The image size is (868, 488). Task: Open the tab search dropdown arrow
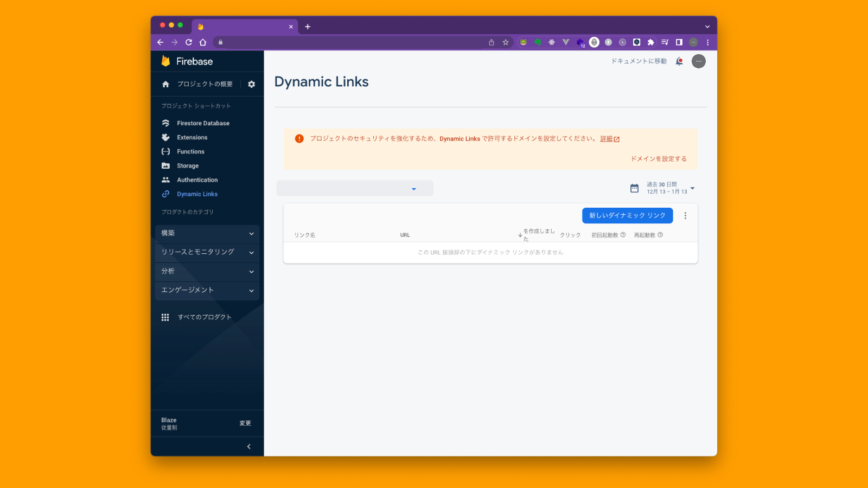click(707, 27)
